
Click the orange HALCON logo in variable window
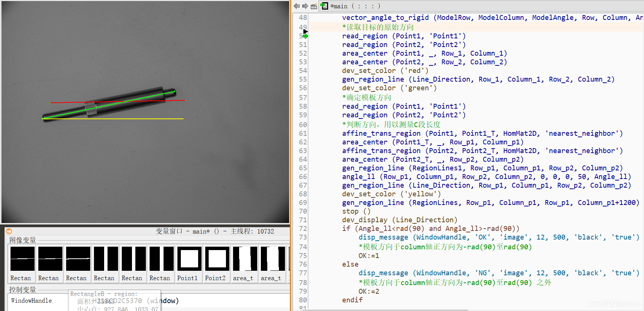click(x=9, y=231)
